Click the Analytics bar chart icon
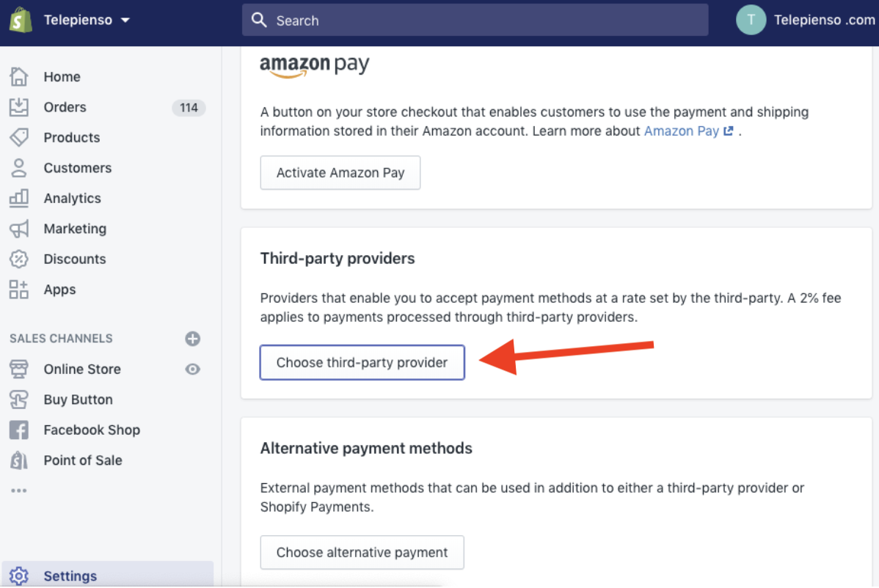 pyautogui.click(x=18, y=198)
